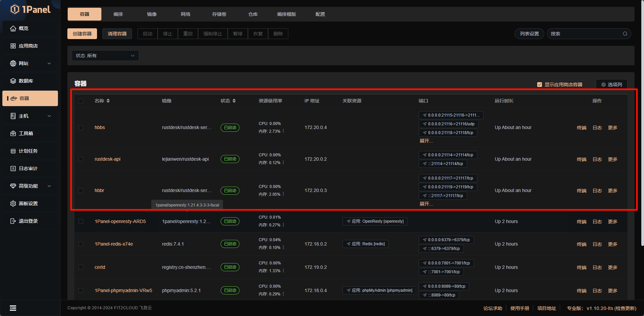The height and width of the screenshot is (316, 644).
Task: Click the sidebar collapse hamburger icon
Action: click(x=13, y=308)
